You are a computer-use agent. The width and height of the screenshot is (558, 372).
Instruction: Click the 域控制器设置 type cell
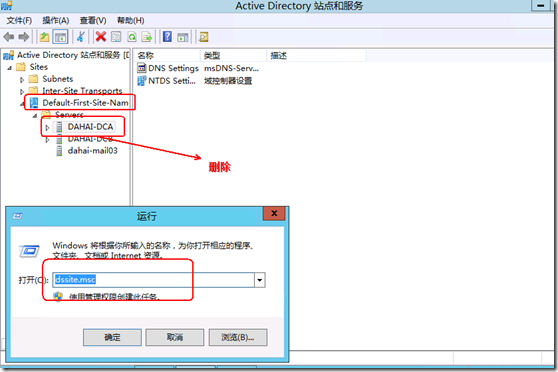click(x=228, y=81)
